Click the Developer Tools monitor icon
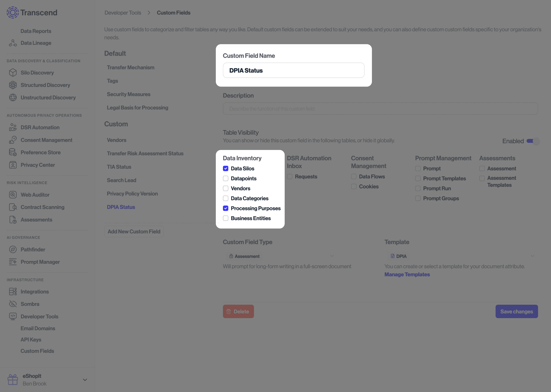Image resolution: width=551 pixels, height=392 pixels. (13, 316)
